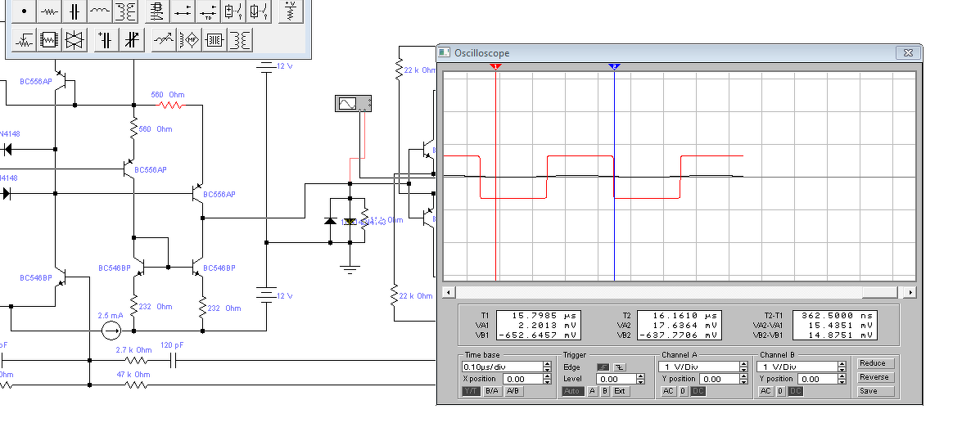Choose the inductor coil component
Viewport: 980px width, 423px height.
point(99,11)
